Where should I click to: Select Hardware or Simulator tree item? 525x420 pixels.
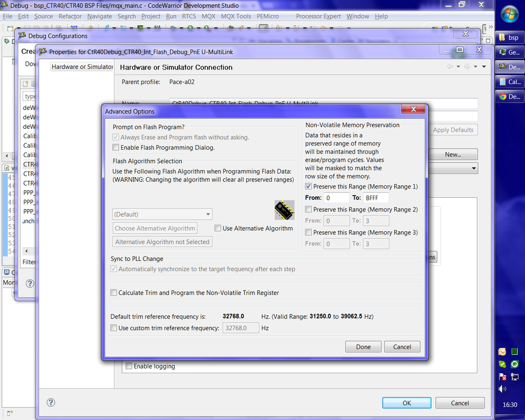[x=82, y=67]
